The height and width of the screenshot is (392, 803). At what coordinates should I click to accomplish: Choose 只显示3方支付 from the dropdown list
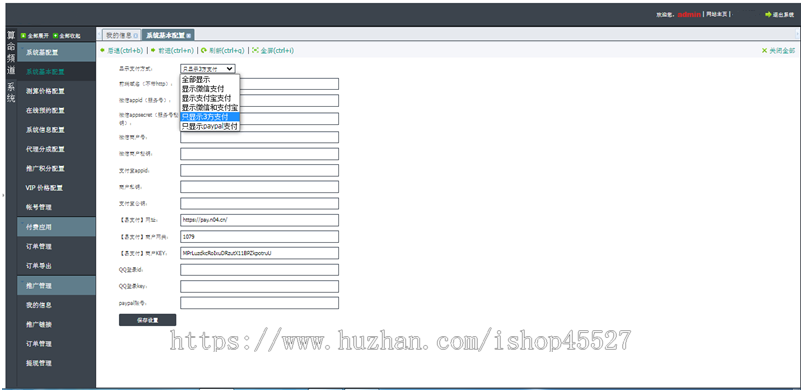pos(209,117)
